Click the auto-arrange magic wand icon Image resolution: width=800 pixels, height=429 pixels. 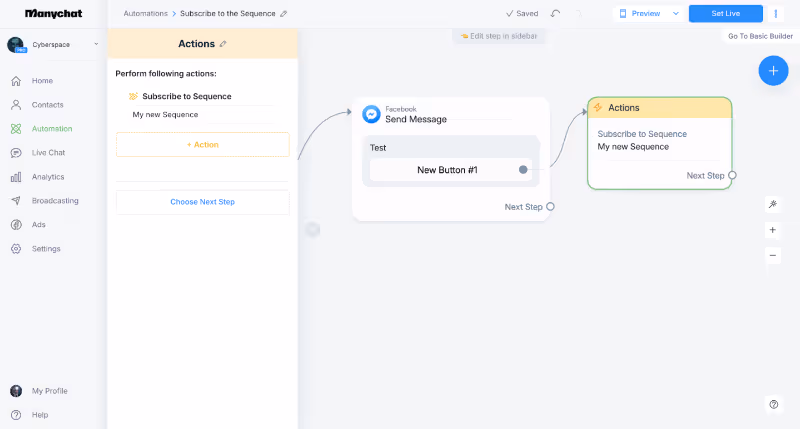(772, 204)
